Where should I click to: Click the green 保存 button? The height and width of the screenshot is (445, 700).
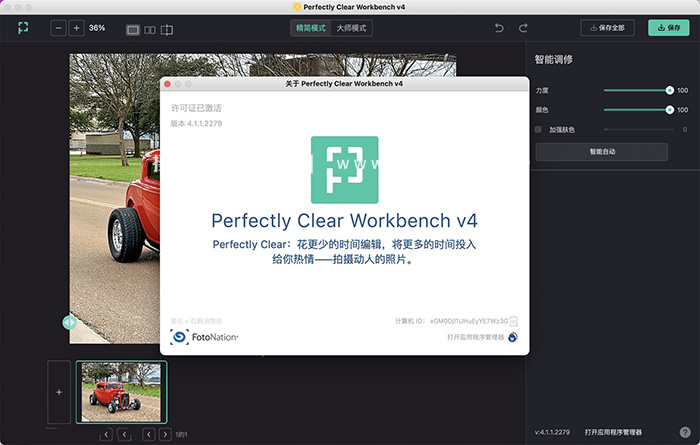coord(669,28)
